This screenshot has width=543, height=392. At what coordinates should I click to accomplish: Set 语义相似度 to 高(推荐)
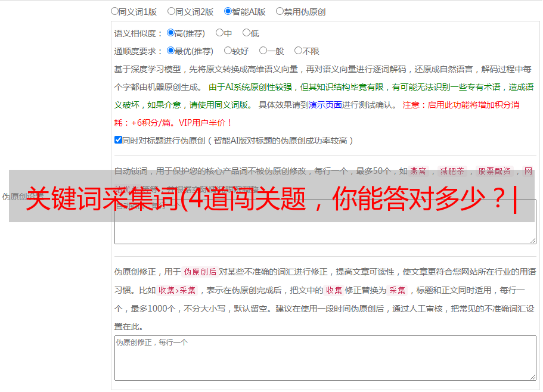click(170, 33)
